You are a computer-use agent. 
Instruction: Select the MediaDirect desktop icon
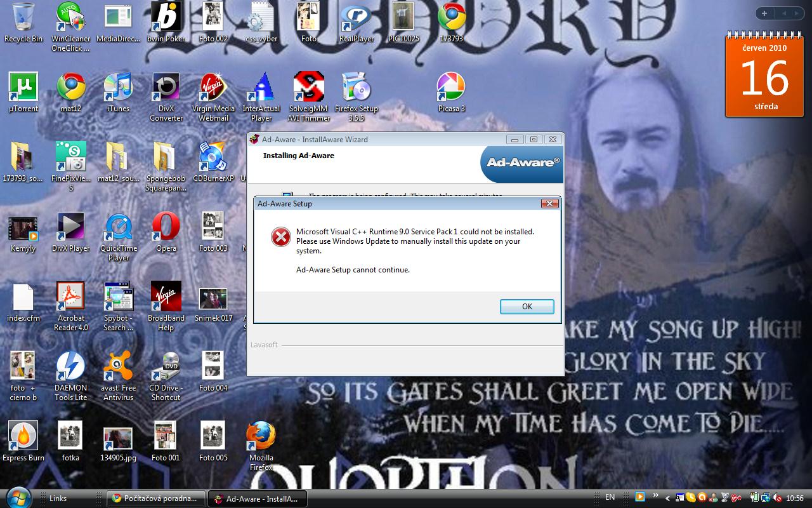tap(118, 22)
